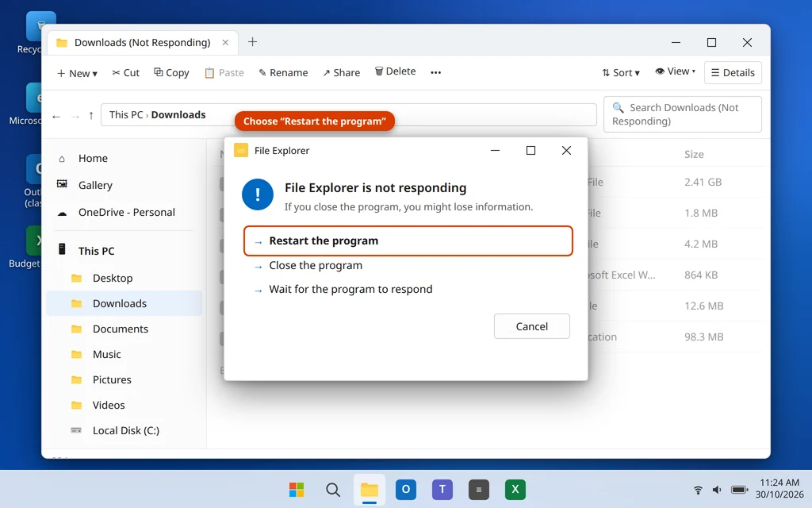Open the clock showing 11:24 AM
The height and width of the screenshot is (508, 812).
coord(779,488)
